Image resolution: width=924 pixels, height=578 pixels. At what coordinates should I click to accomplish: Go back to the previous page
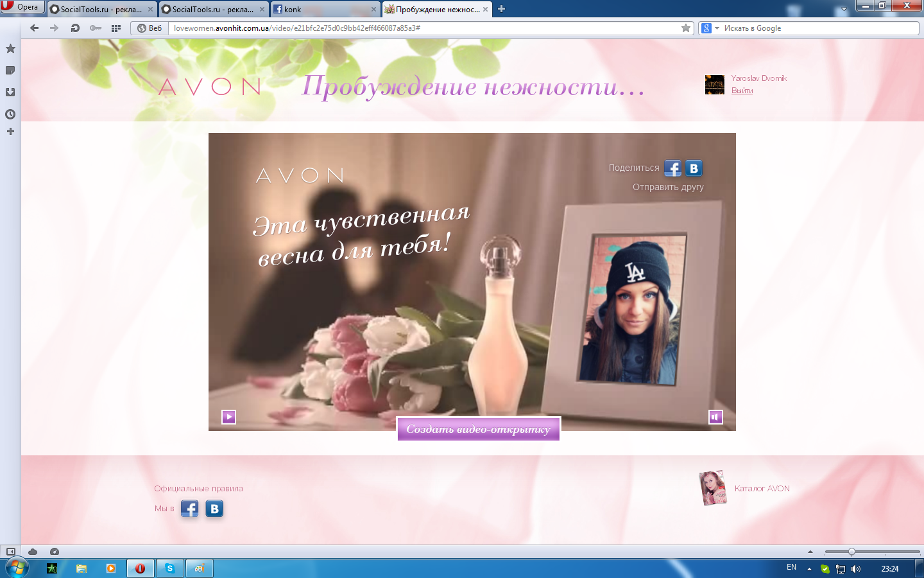pyautogui.click(x=35, y=28)
